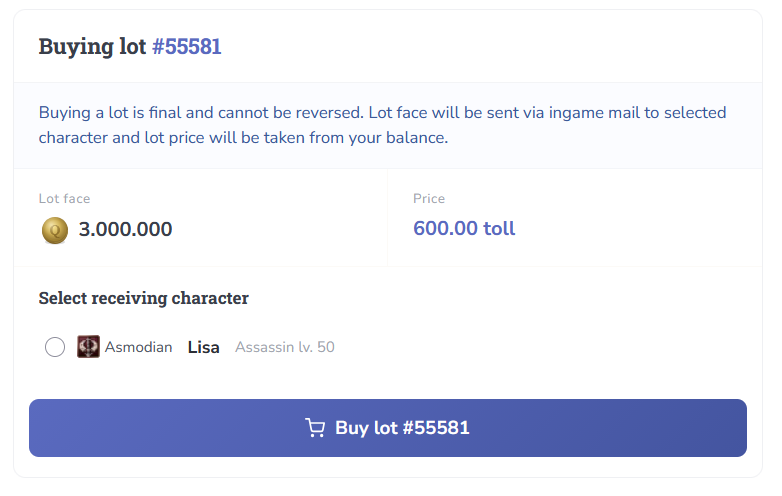Click the character name Lisa
This screenshot has height=496, width=782.
click(x=203, y=347)
